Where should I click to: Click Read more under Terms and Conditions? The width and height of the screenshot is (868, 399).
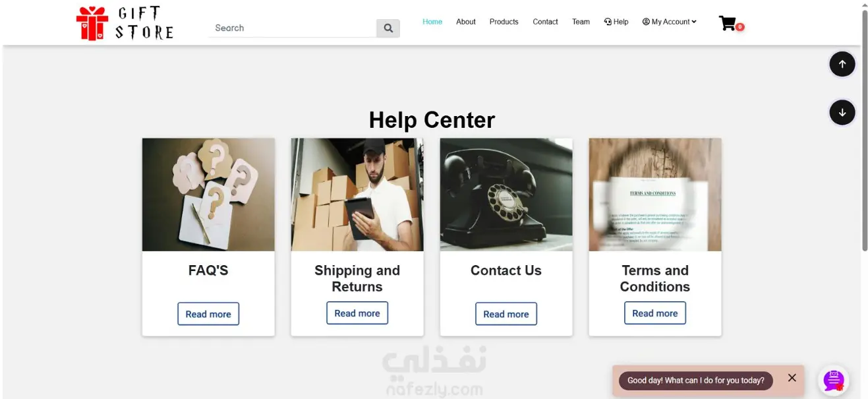tap(655, 313)
